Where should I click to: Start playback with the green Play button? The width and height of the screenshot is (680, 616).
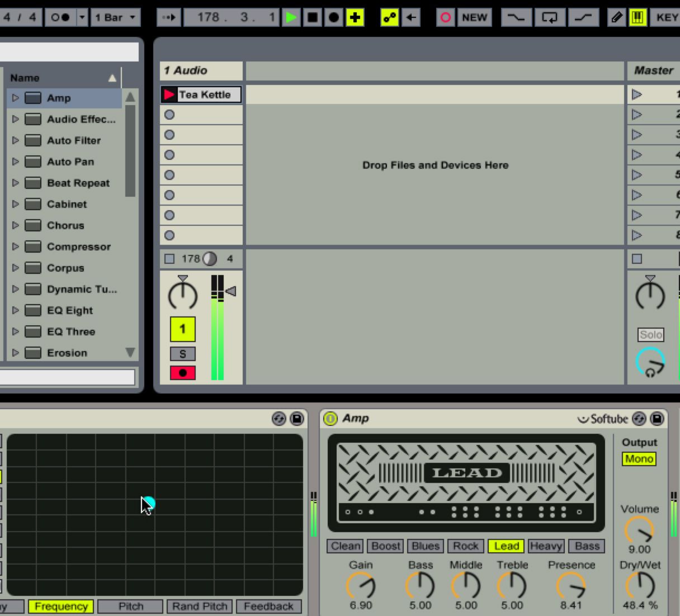(291, 17)
